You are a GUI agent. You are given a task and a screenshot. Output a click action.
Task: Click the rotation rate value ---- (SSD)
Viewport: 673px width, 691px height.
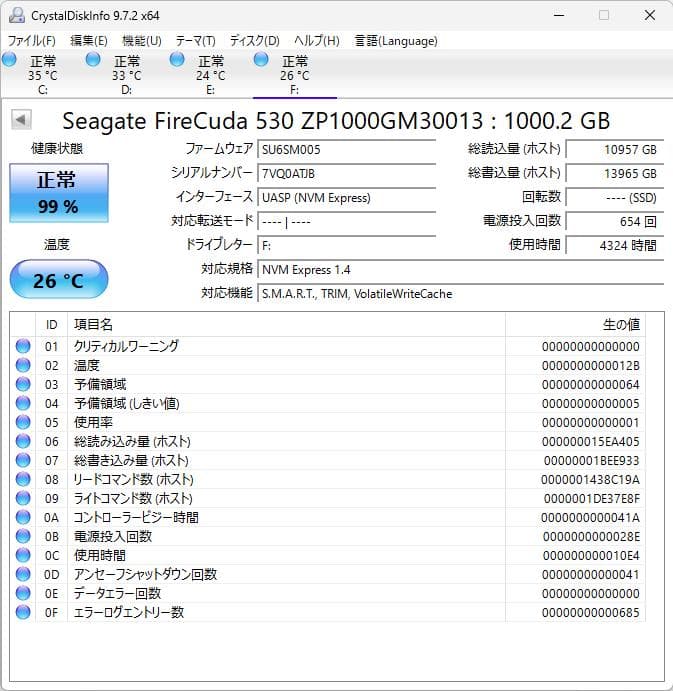tap(615, 197)
